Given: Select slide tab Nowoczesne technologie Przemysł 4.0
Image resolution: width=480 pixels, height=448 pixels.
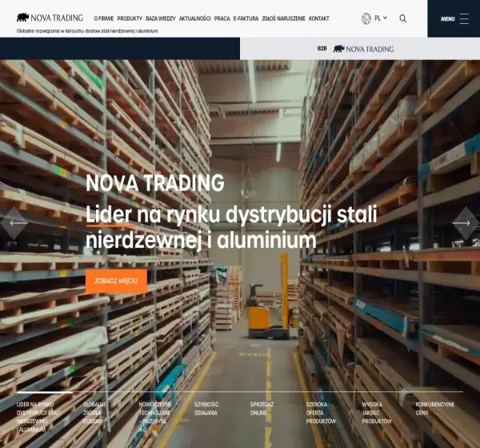Looking at the screenshot, I should [x=155, y=417].
